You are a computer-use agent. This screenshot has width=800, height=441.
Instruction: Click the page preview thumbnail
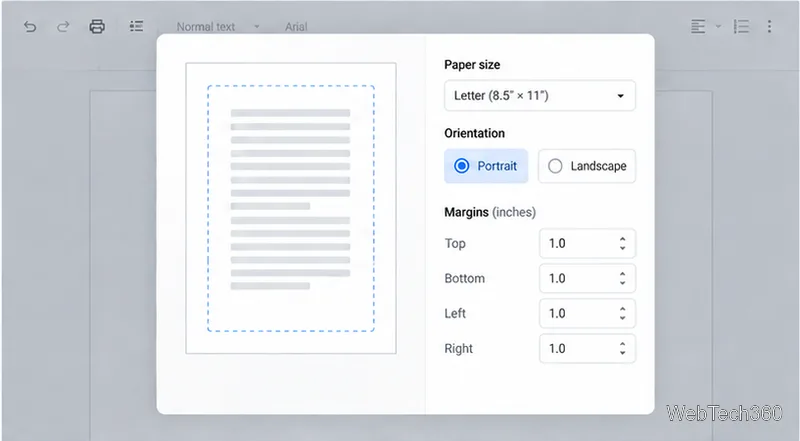coord(291,208)
